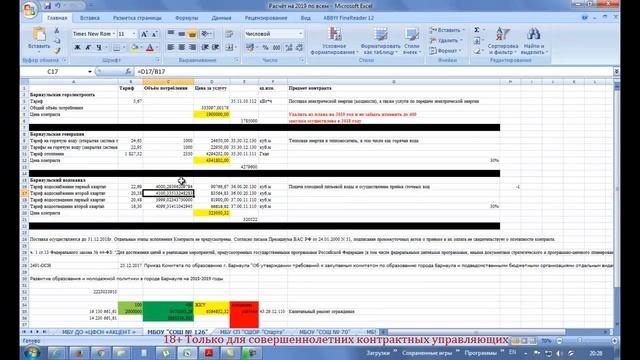Open Найти и выделить
The image size is (640, 360).
[534, 41]
